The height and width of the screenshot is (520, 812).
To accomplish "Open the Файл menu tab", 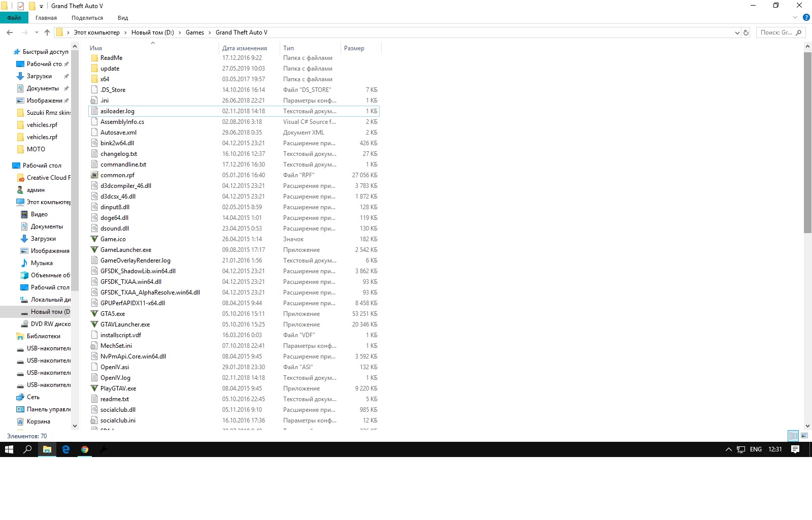I will point(14,18).
